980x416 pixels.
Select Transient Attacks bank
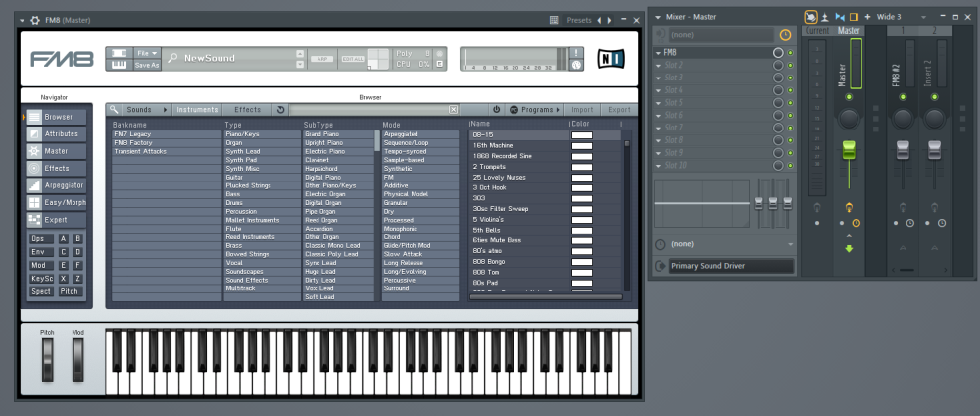(x=167, y=151)
